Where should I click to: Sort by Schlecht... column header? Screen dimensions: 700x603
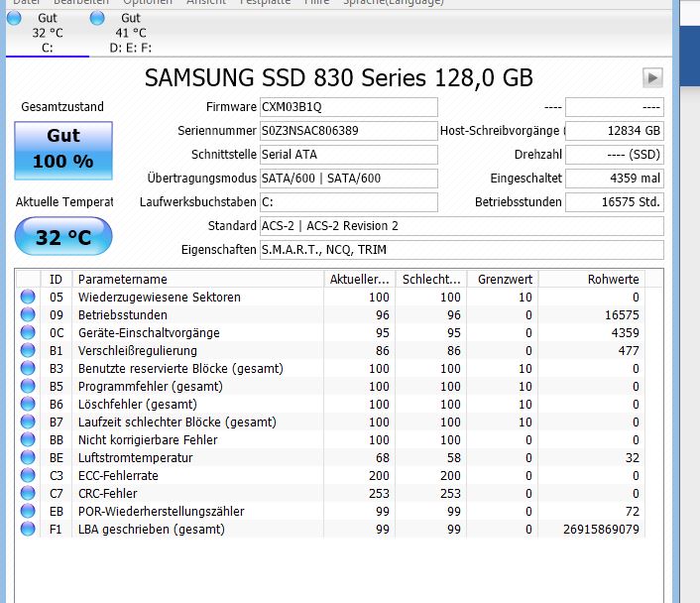(x=430, y=279)
